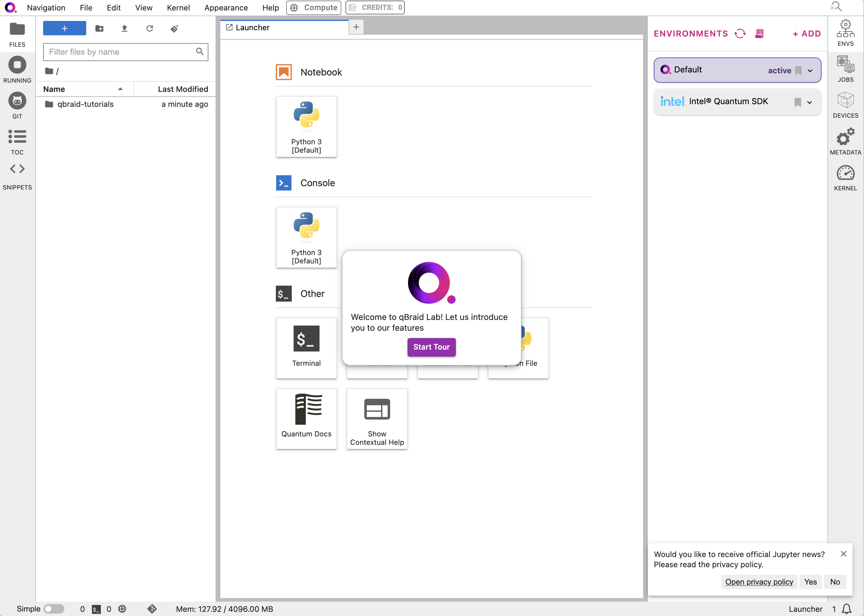Open the Appearance menu

(x=226, y=7)
